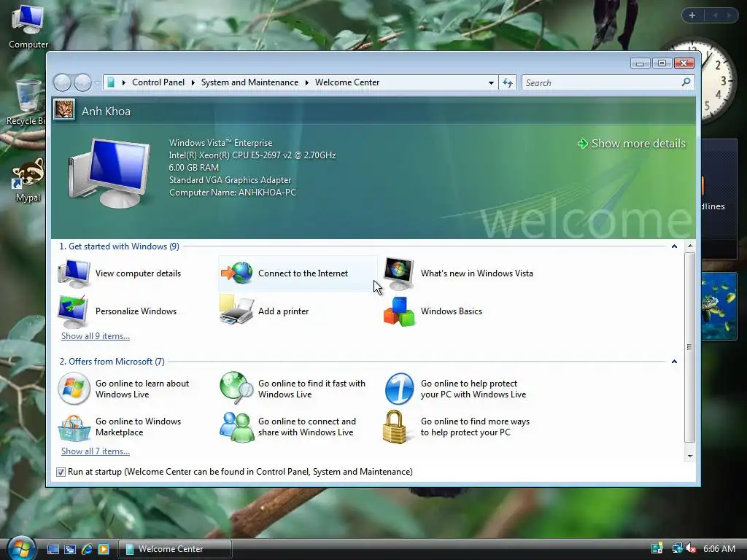Toggle the Run at startup checkbox
747x560 pixels.
click(x=61, y=472)
